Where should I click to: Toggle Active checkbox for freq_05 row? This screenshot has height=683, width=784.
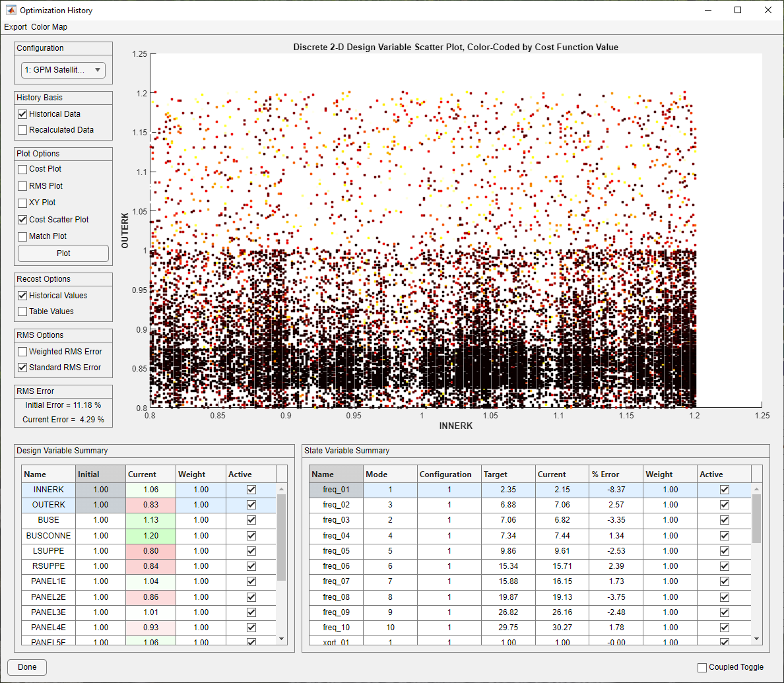click(724, 551)
